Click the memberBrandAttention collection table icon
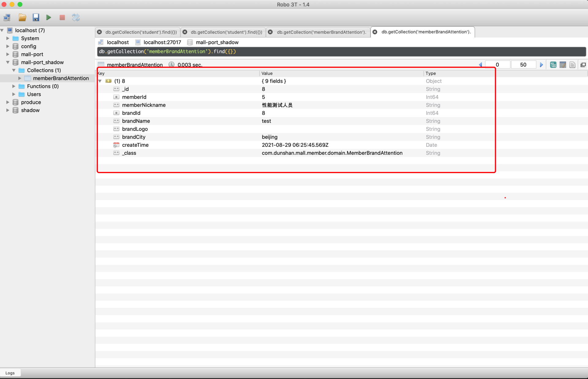 point(28,78)
